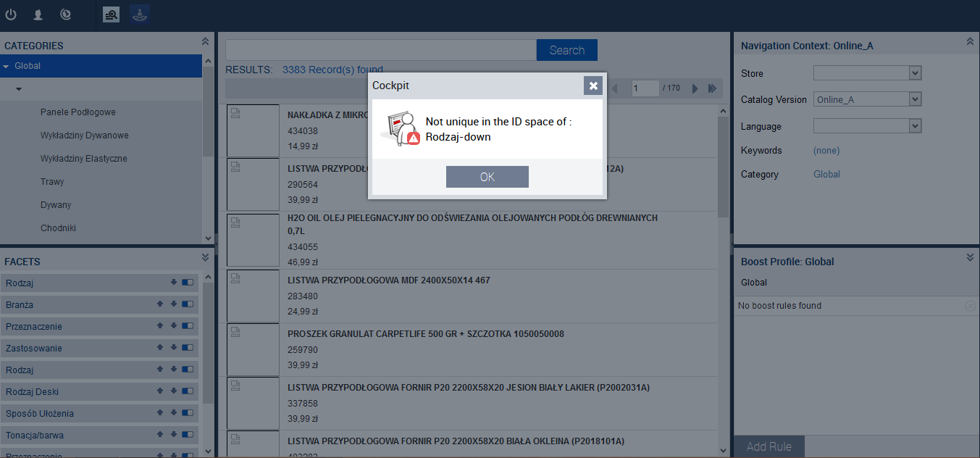
Task: Click the Categories panel vertical scrollbar
Action: (209, 112)
